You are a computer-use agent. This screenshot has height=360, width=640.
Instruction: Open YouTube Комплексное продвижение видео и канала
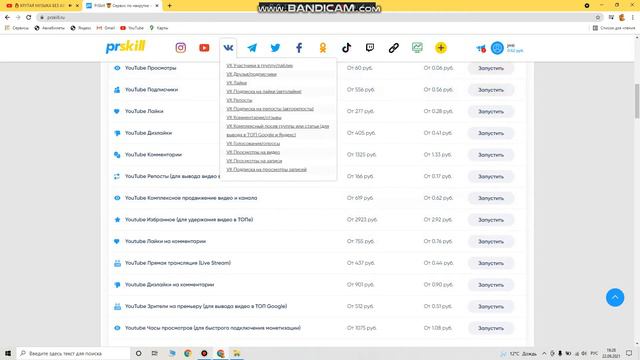191,198
